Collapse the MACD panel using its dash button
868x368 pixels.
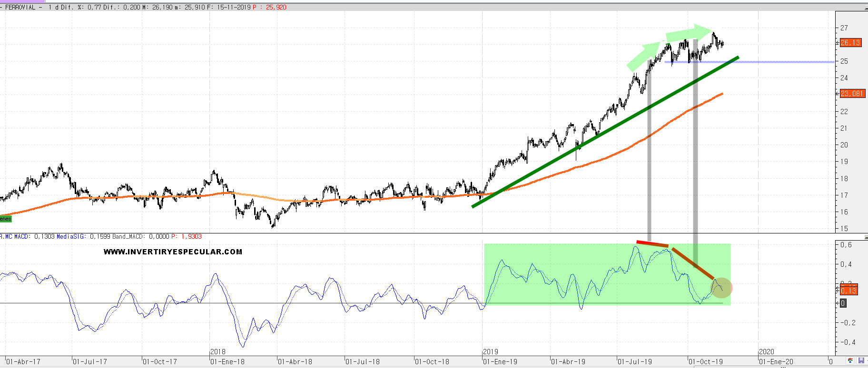pos(865,237)
